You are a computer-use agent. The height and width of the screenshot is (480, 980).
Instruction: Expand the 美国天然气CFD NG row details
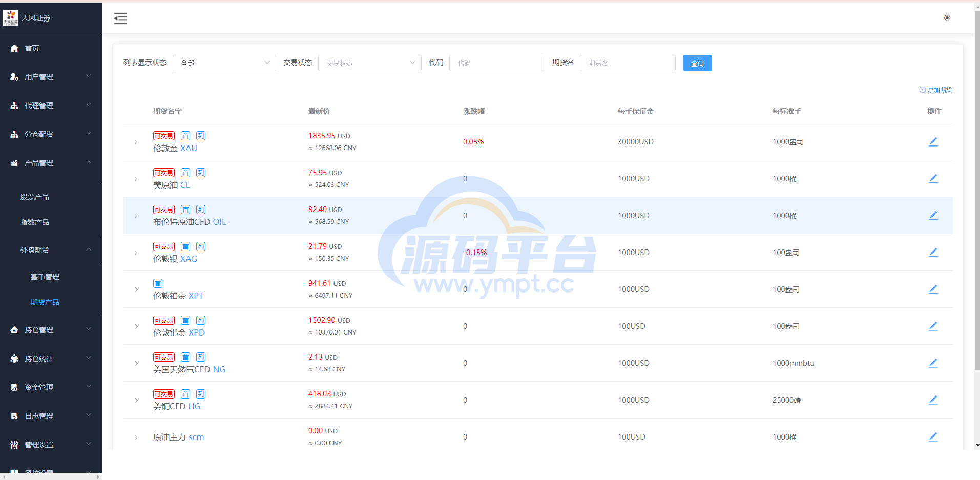136,363
